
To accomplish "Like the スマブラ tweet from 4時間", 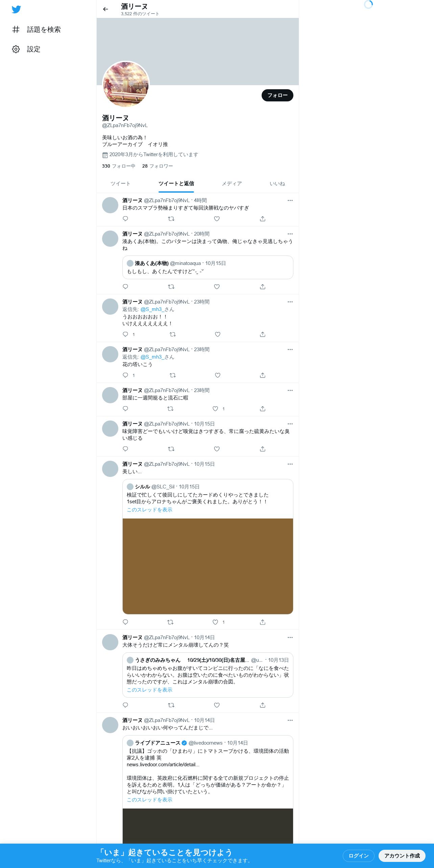I will [x=217, y=219].
